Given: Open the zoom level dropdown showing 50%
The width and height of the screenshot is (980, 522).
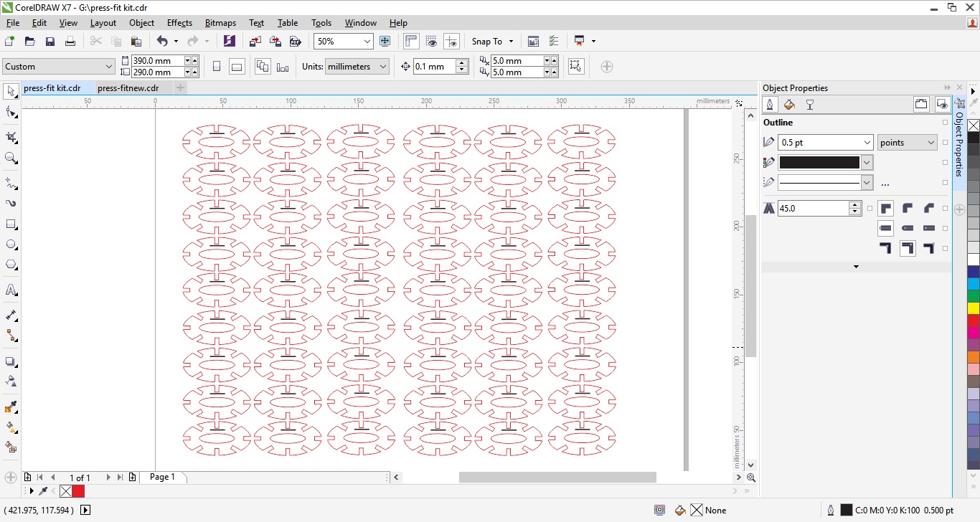Looking at the screenshot, I should pyautogui.click(x=367, y=42).
